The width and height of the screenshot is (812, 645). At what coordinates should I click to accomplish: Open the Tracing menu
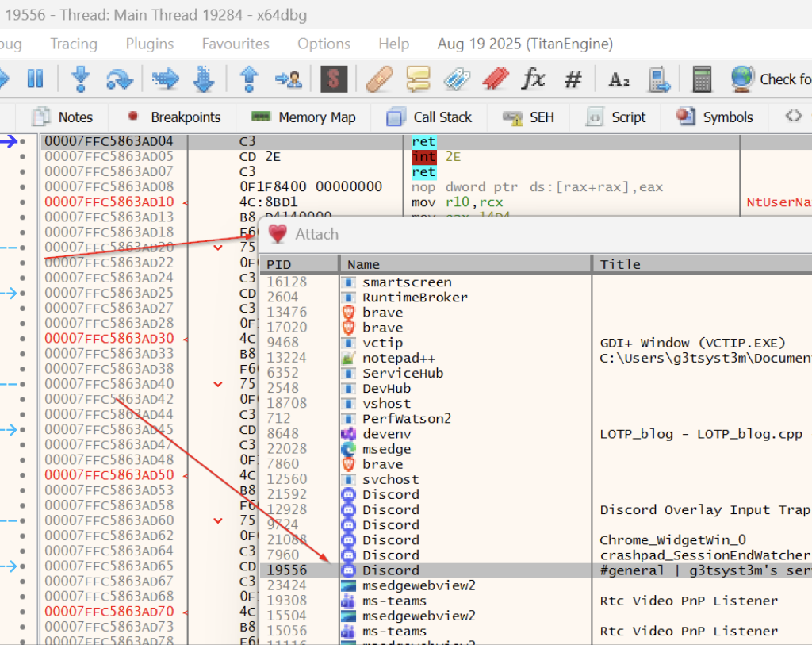(74, 44)
